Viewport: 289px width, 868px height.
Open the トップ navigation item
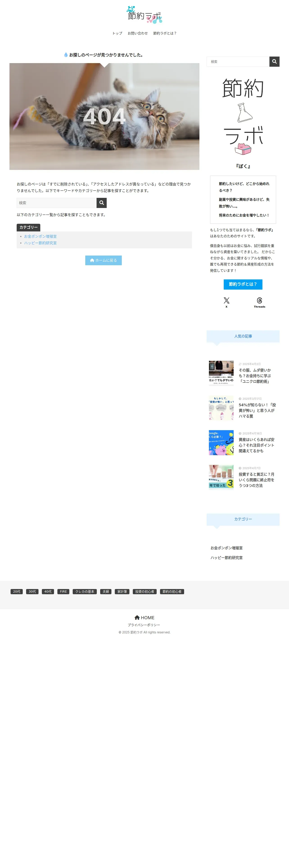pyautogui.click(x=117, y=33)
